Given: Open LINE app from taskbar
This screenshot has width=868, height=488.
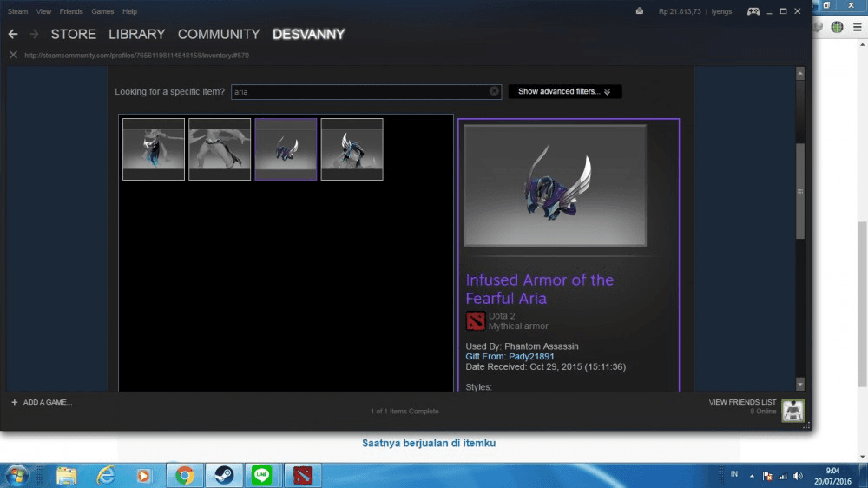Looking at the screenshot, I should pos(262,475).
